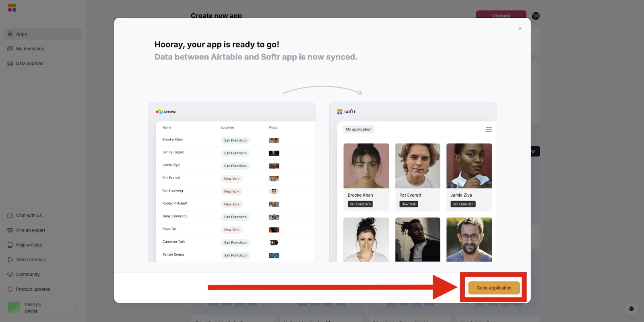Click the bearded man with glasses photo
This screenshot has height=322, width=644.
point(469,240)
